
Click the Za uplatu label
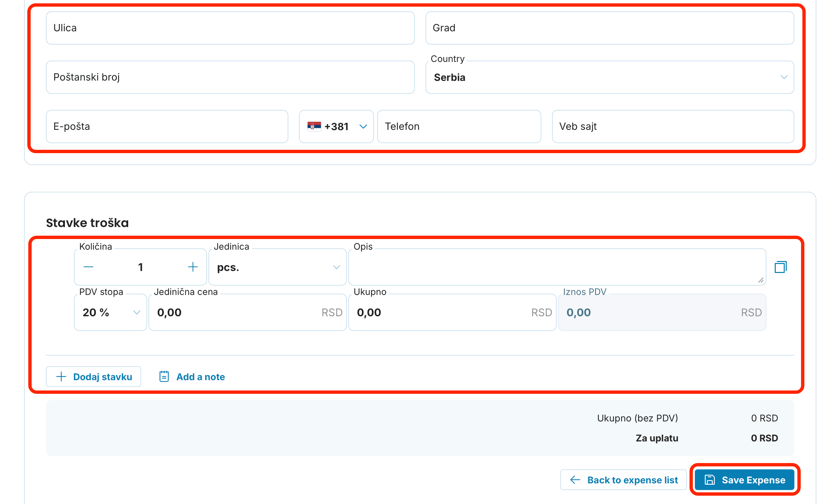[657, 438]
